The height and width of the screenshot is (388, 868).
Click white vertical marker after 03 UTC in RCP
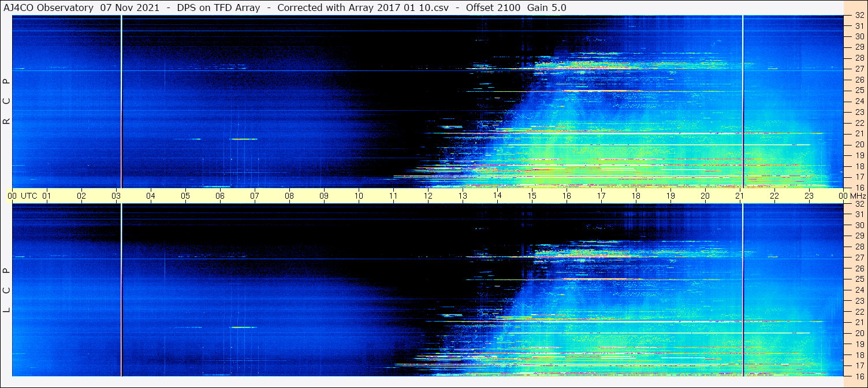pyautogui.click(x=121, y=102)
